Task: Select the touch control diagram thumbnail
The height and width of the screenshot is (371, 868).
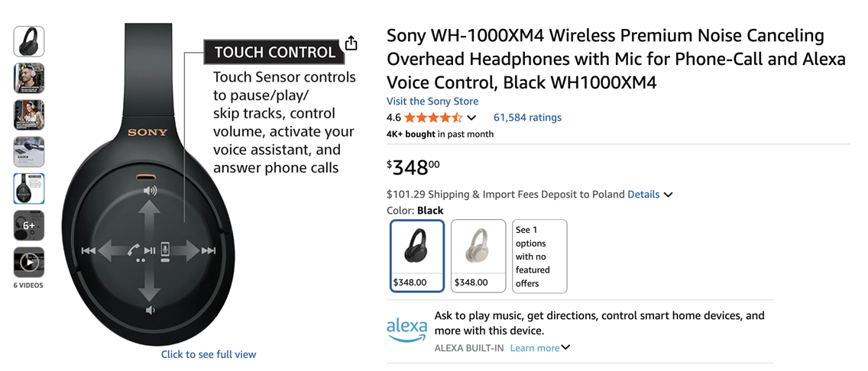Action: point(29,189)
